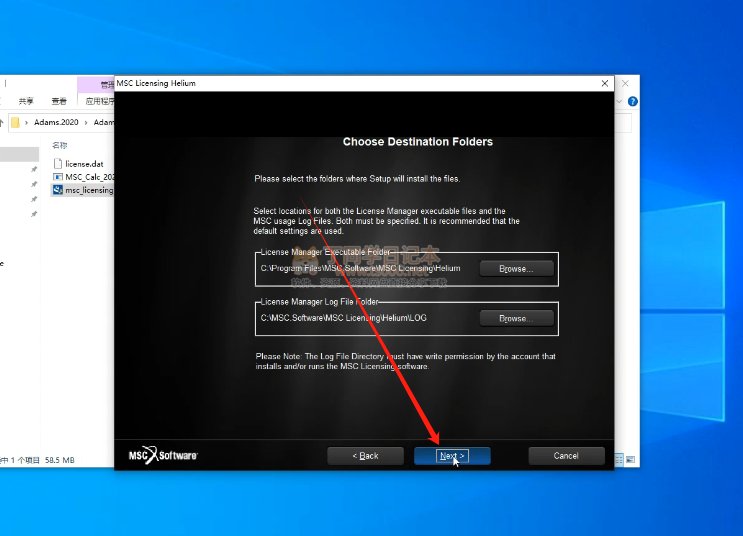
Task: Click the msc_licensing installer icon
Action: [x=58, y=190]
